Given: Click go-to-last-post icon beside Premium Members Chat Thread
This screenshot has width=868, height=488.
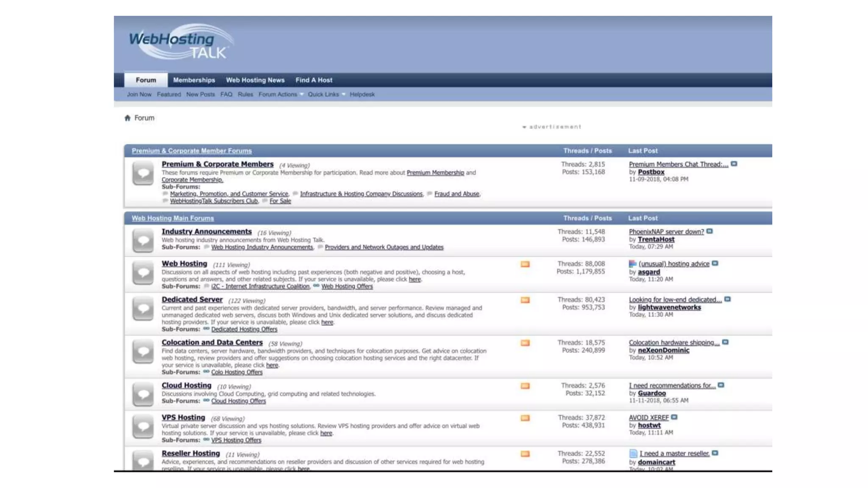Looking at the screenshot, I should pyautogui.click(x=734, y=164).
